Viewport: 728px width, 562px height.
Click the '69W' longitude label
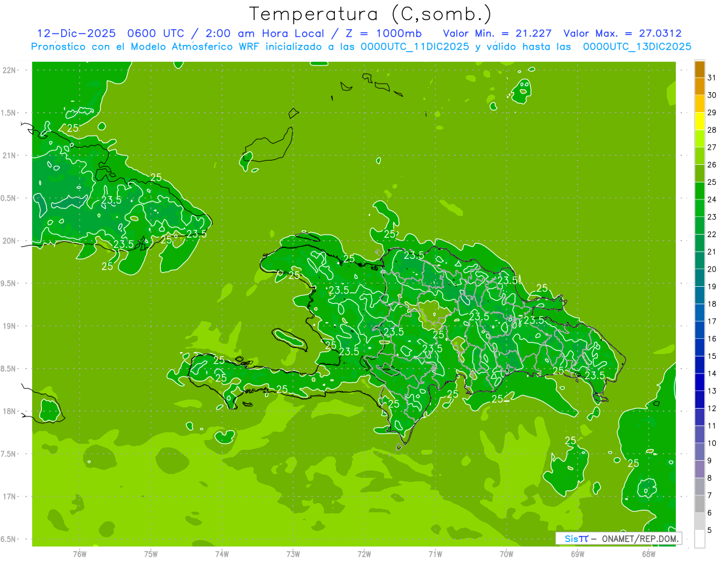point(577,554)
